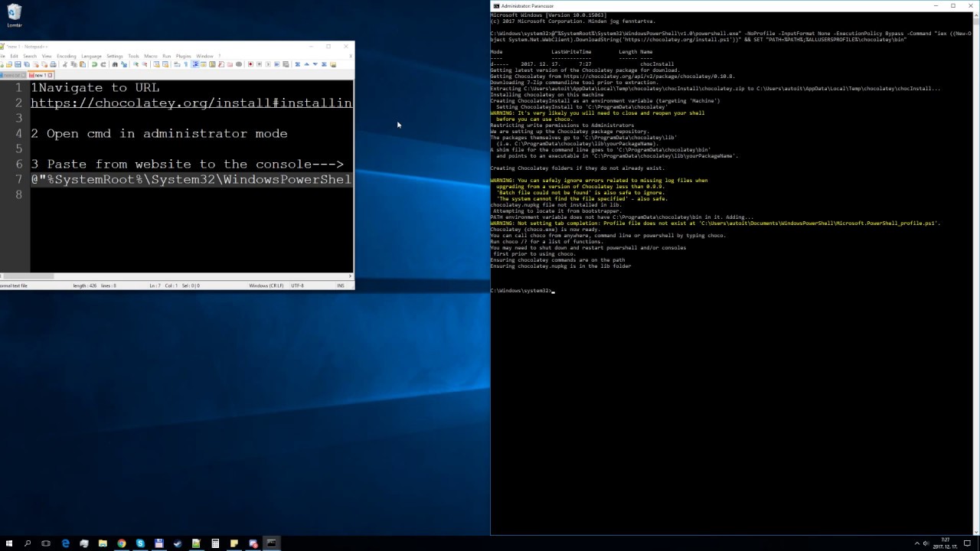Click the Save All toolbar icon
The image size is (980, 551).
26,64
